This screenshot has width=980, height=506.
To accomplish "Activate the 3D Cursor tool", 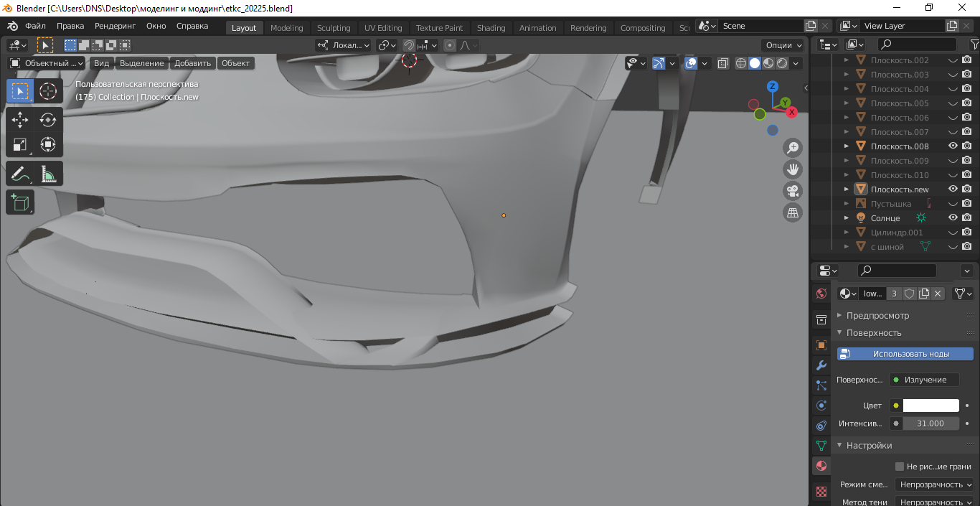I will (48, 91).
